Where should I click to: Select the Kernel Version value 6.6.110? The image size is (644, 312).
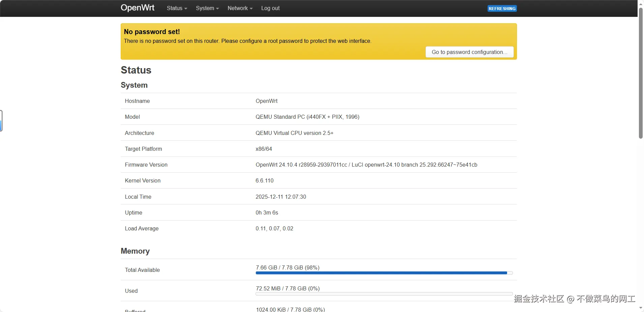[x=265, y=180]
